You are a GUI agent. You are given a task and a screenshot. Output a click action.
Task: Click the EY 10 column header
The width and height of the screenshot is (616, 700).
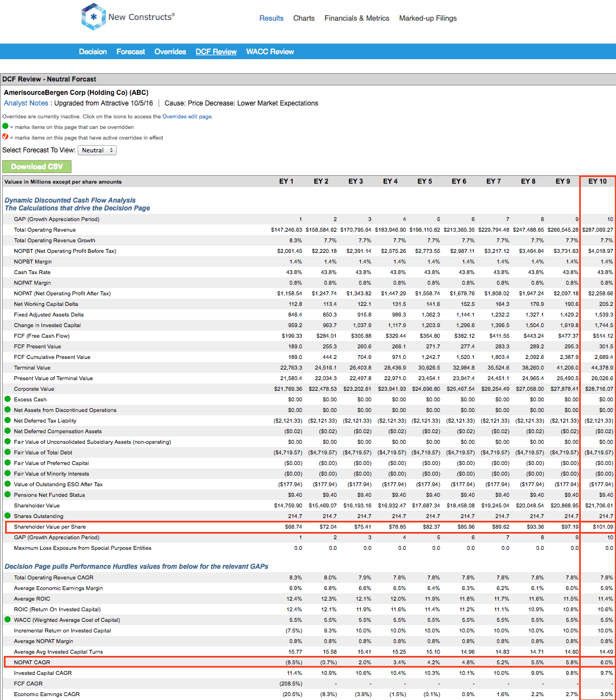coord(598,181)
